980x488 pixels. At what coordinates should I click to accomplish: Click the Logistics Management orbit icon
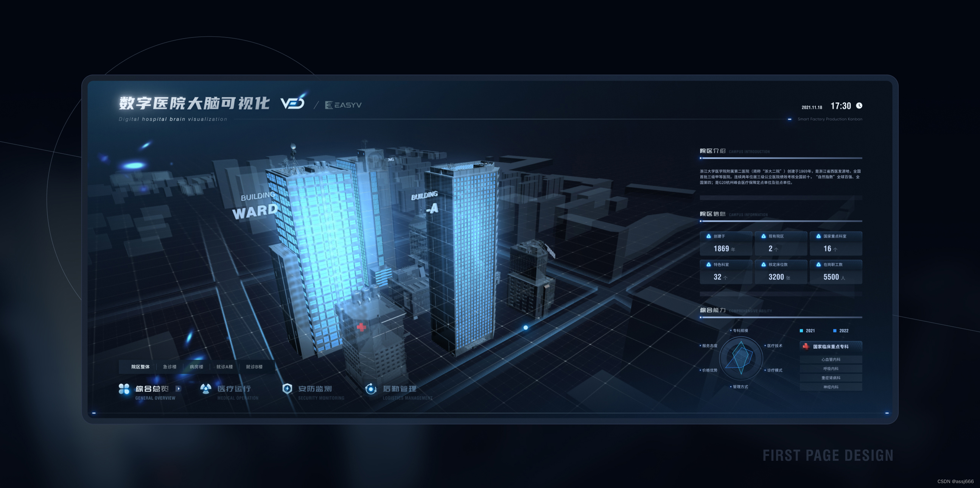pyautogui.click(x=370, y=389)
